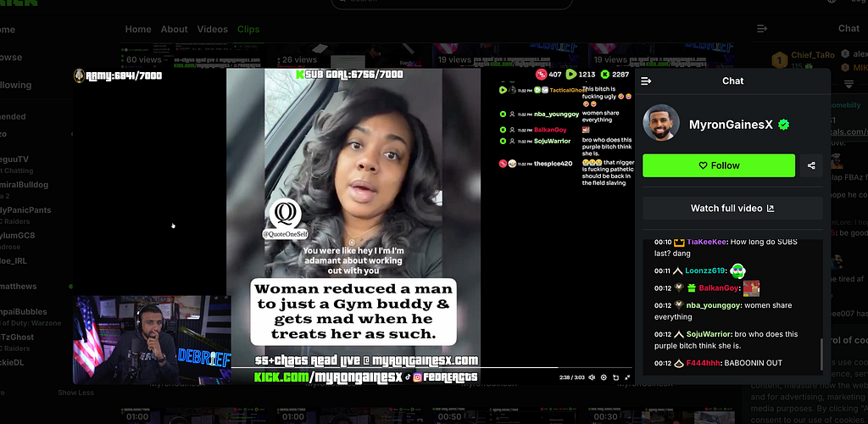Open Chief_TaRo in background leaderboard
The image size is (868, 424).
pyautogui.click(x=813, y=55)
